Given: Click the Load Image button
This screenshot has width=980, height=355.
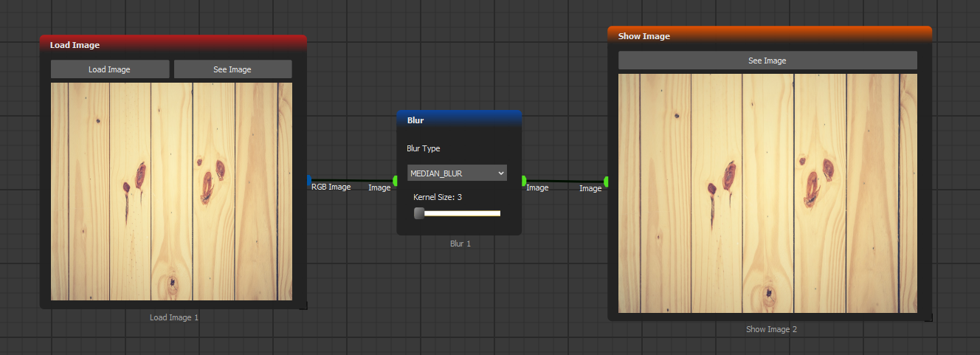Looking at the screenshot, I should [x=110, y=69].
